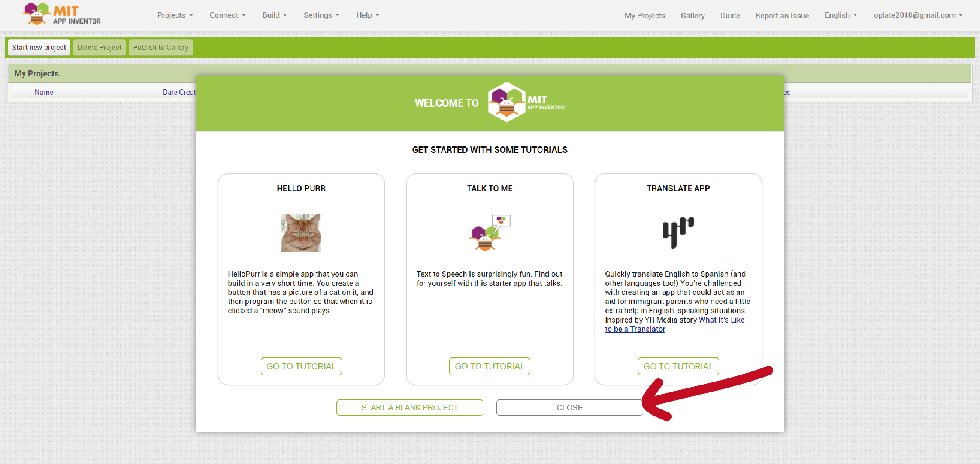Image resolution: width=980 pixels, height=464 pixels.
Task: Close the welcome dialog
Action: coord(569,408)
